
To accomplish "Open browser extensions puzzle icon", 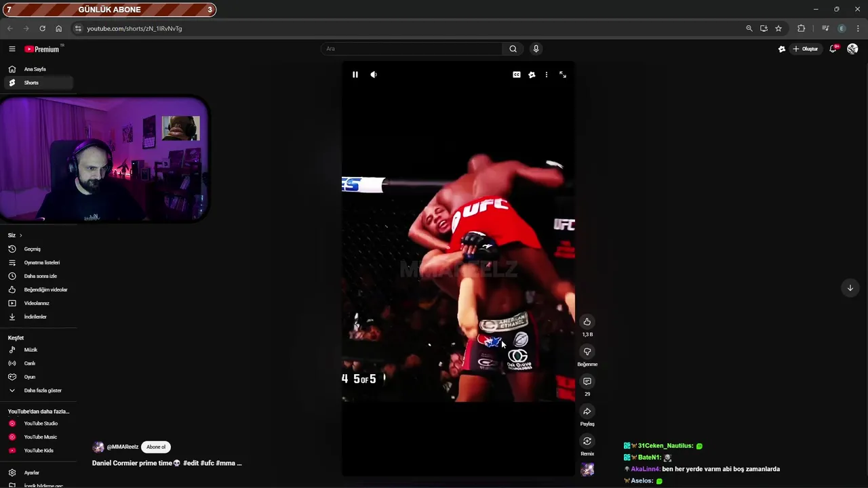I will click(802, 28).
